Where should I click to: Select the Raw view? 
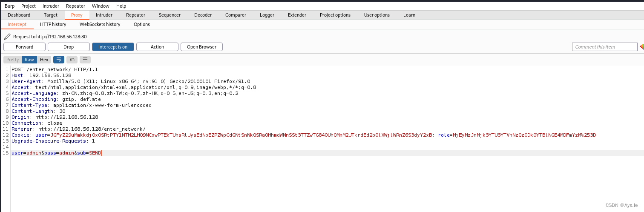pyautogui.click(x=29, y=60)
